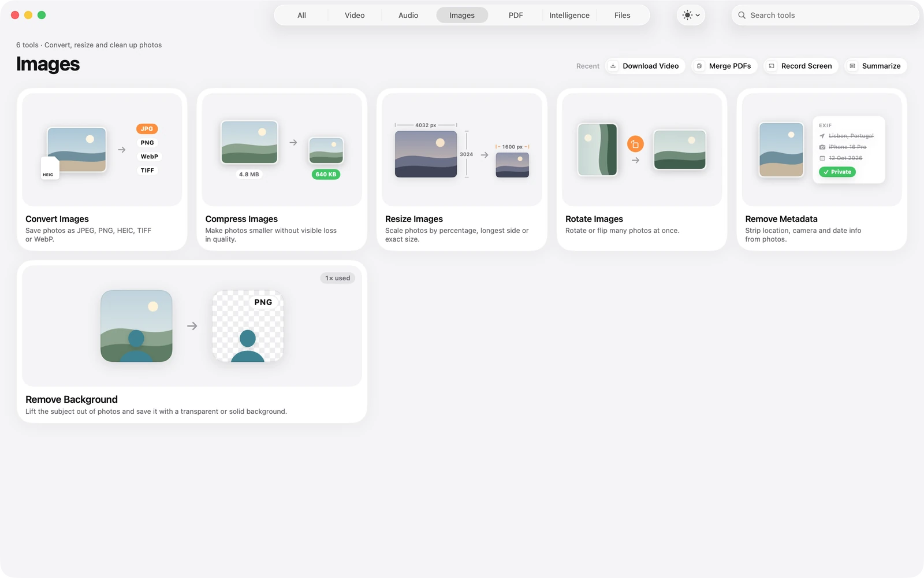Expand the appearance mode dropdown chevron
924x578 pixels.
[698, 16]
